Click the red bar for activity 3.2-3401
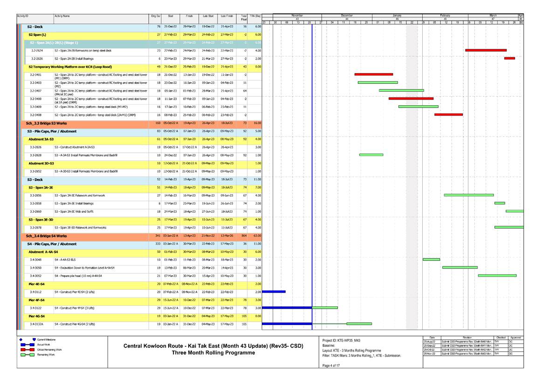Image resolution: width=555 pixels, height=392 pixels. (x=374, y=73)
